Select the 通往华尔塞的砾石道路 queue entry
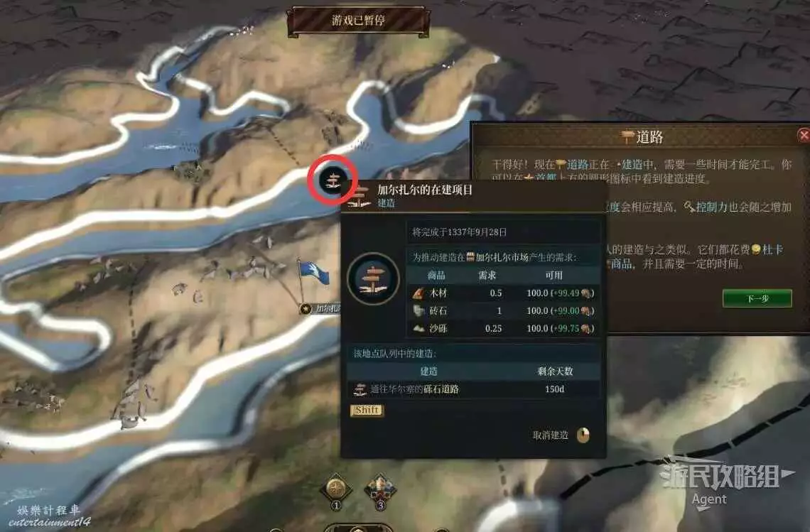This screenshot has height=532, width=810. point(473,389)
